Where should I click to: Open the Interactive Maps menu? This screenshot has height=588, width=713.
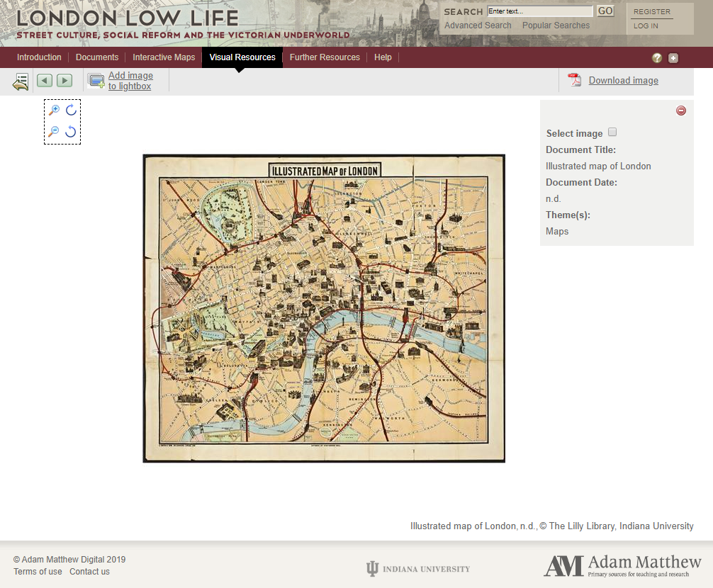click(164, 57)
